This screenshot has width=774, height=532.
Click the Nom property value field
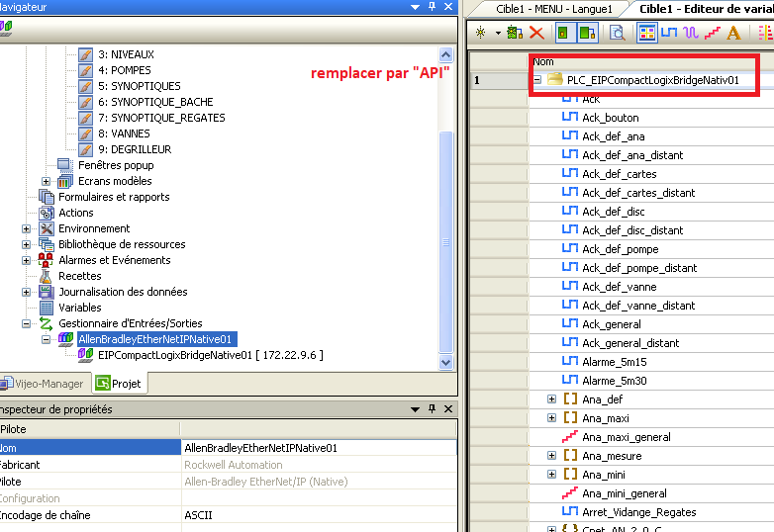[x=317, y=448]
